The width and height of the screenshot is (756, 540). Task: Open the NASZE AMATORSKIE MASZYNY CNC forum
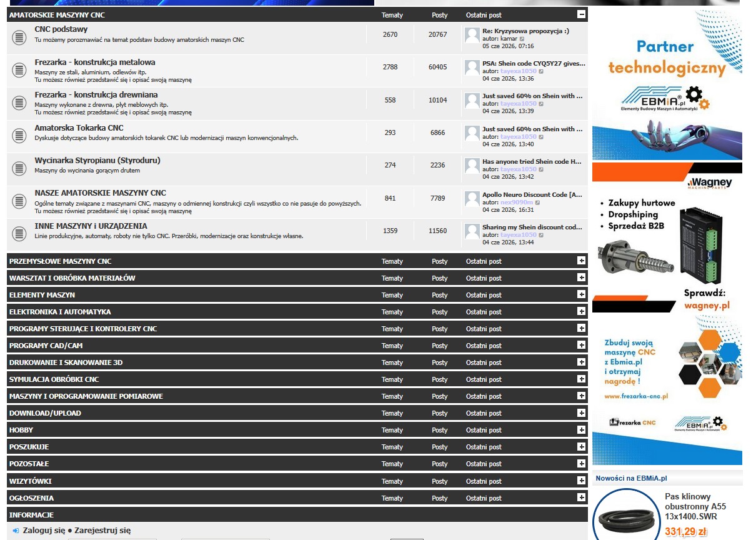(x=101, y=193)
